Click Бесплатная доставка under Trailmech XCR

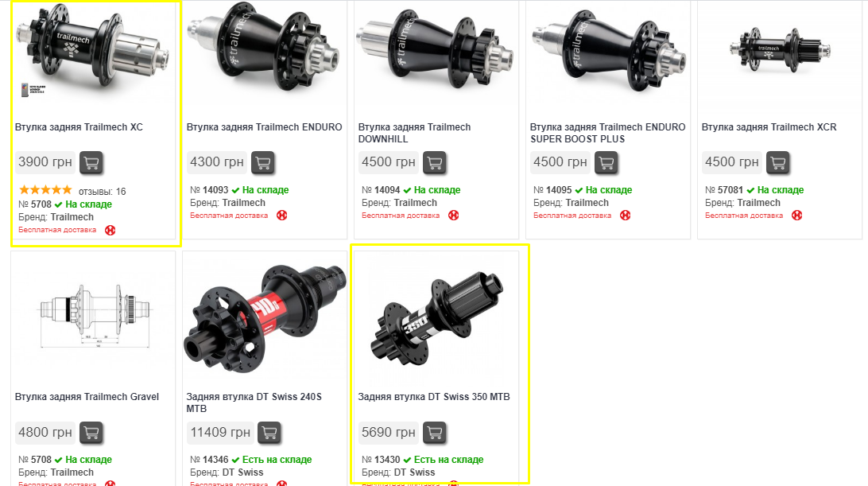tap(744, 216)
